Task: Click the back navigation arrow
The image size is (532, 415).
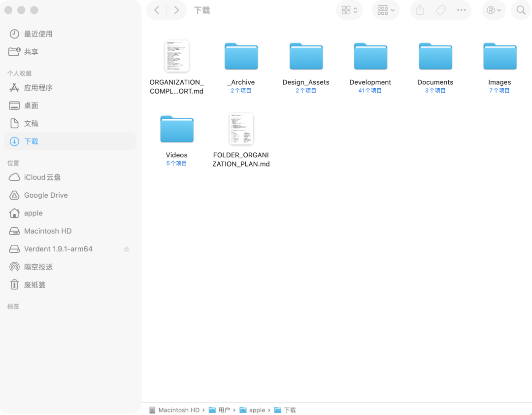Action: pyautogui.click(x=157, y=10)
